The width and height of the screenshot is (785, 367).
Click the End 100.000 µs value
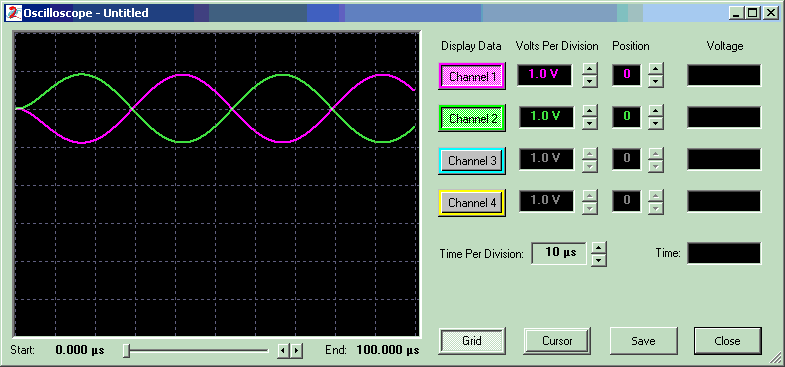(x=388, y=350)
